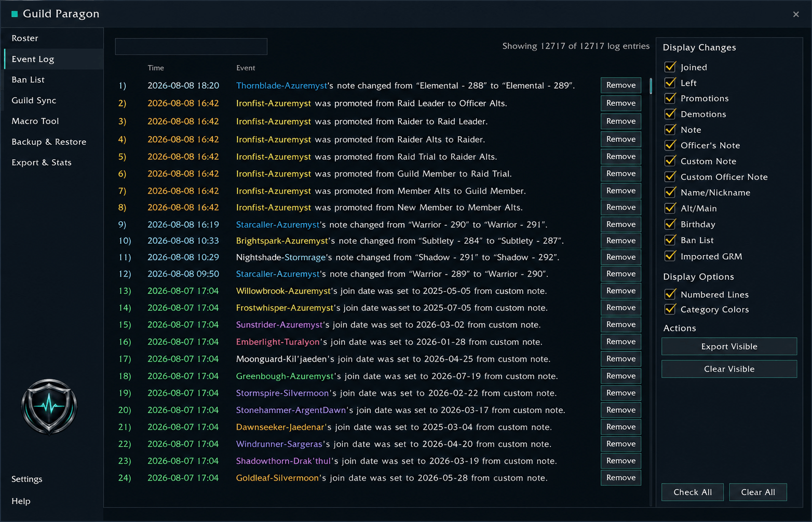This screenshot has height=522, width=812.
Task: Click Clear Visible button
Action: 729,369
